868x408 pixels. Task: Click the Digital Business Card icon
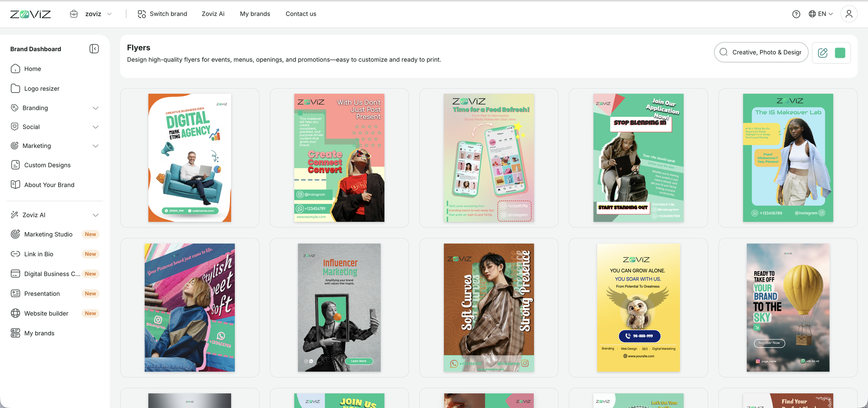16,274
